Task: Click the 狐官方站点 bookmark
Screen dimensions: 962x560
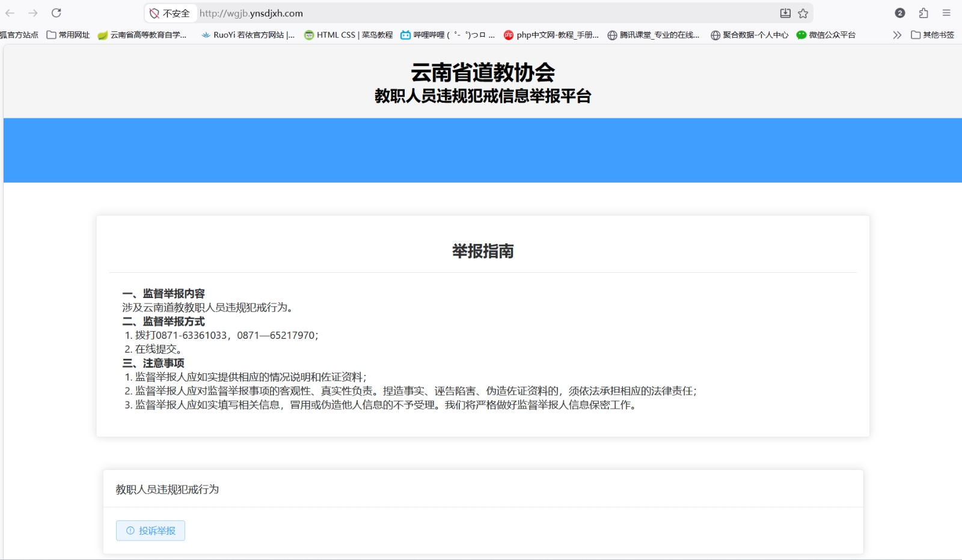Action: (19, 35)
